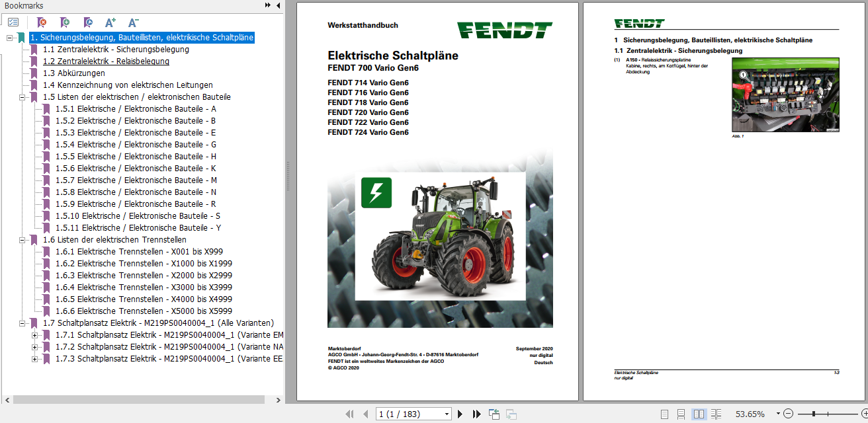Open bookmark 1.5.10 Bauteile - S

click(x=138, y=216)
